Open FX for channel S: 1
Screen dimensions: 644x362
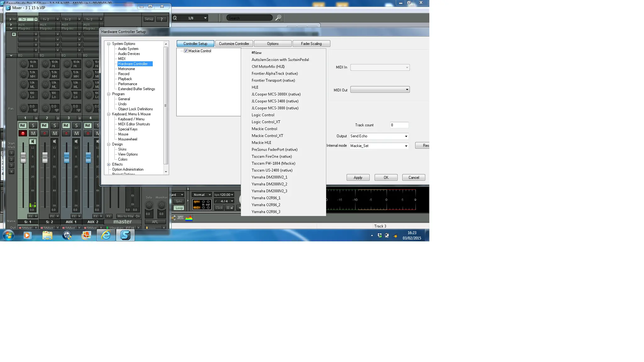pyautogui.click(x=30, y=216)
